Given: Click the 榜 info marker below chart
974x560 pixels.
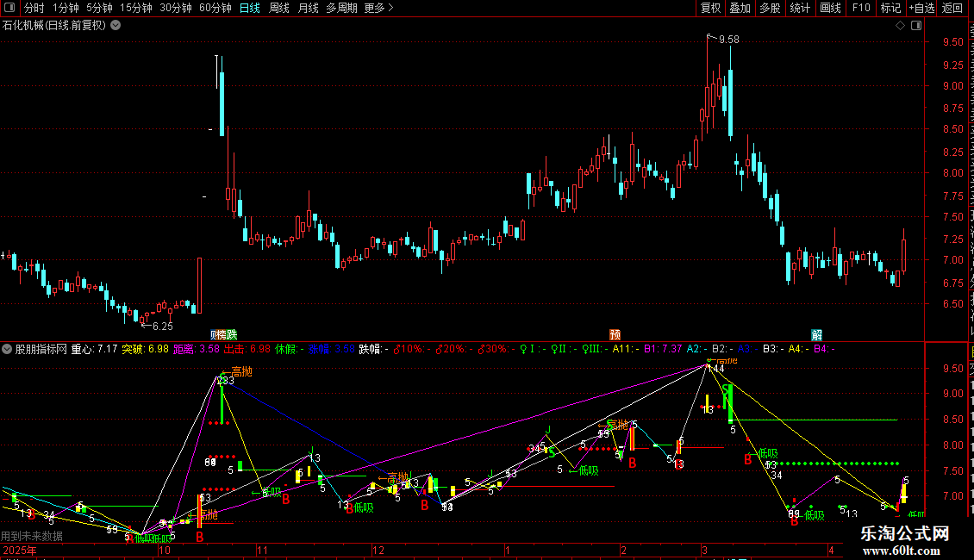Looking at the screenshot, I should coord(222,334).
